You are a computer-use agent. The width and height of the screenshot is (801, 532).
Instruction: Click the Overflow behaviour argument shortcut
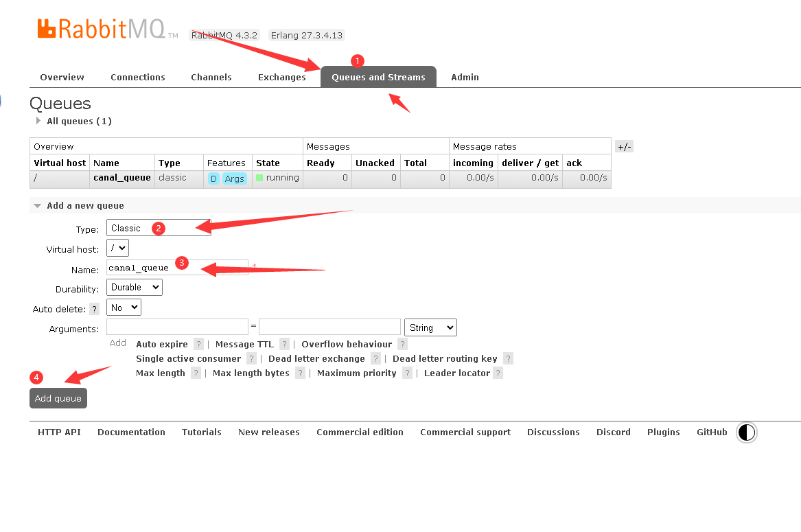[x=347, y=345]
